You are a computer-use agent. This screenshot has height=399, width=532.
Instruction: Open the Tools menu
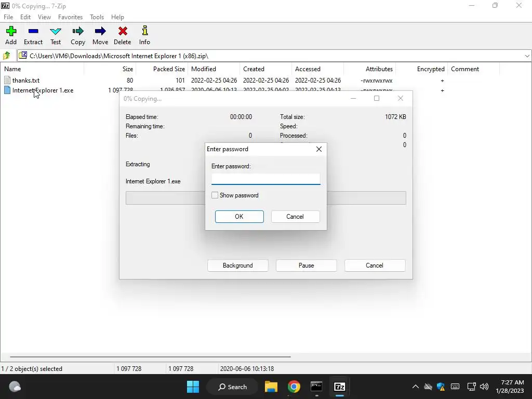tap(97, 17)
